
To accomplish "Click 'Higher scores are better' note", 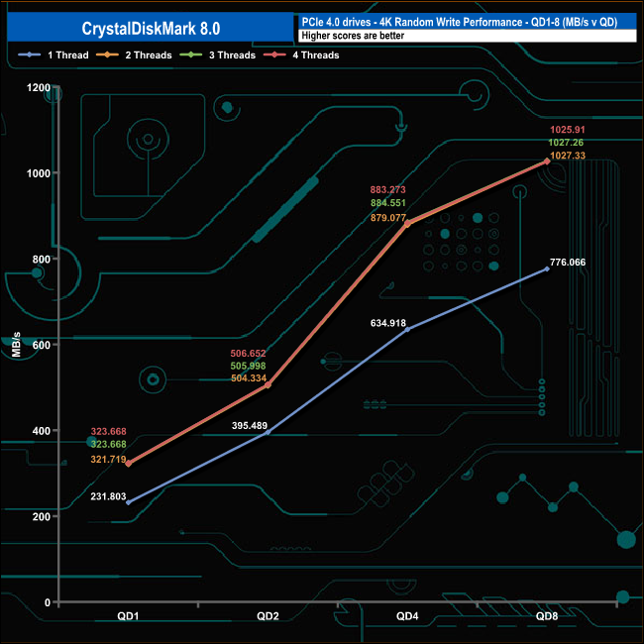I will click(x=353, y=36).
